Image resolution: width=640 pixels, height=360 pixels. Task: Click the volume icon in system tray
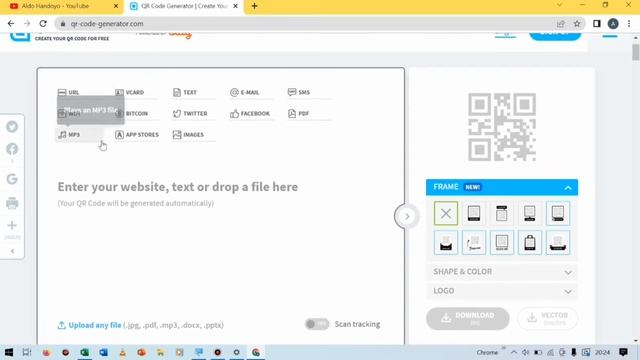526,352
